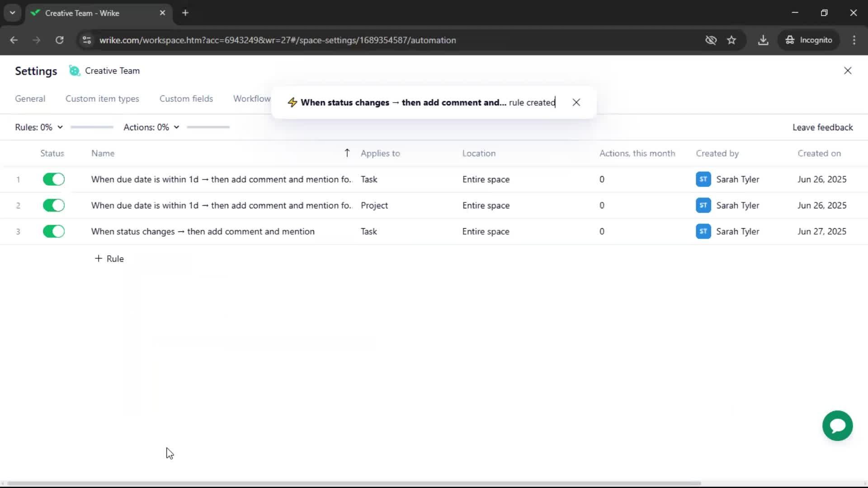The width and height of the screenshot is (868, 488).
Task: Sort by the Name column header
Action: 103,153
